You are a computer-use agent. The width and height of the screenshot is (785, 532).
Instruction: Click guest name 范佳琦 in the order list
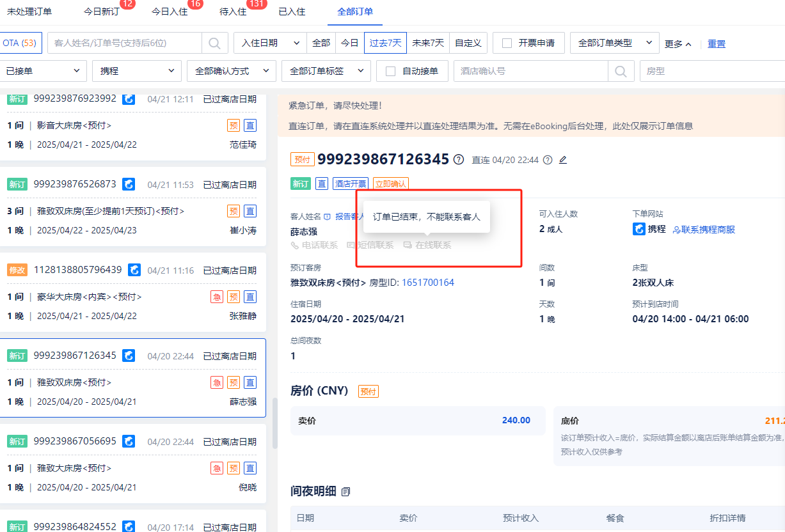click(x=243, y=145)
